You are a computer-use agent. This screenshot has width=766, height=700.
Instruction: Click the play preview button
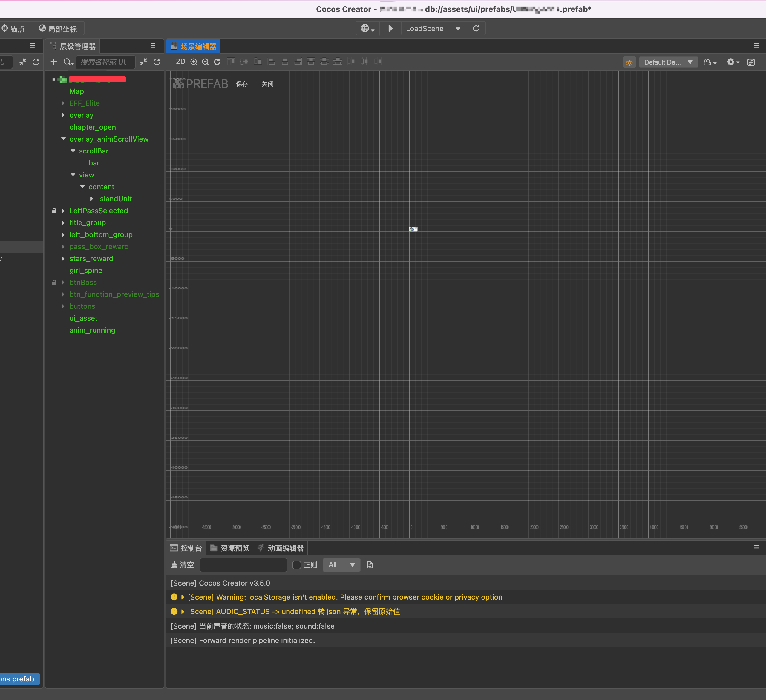390,28
